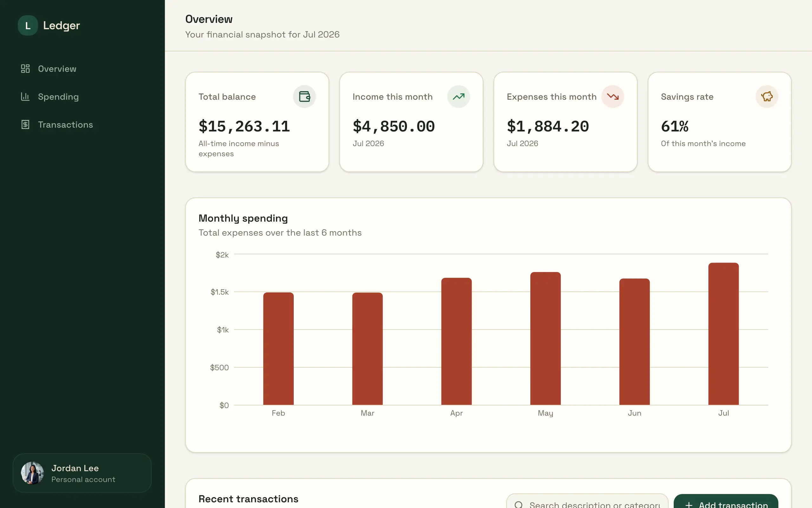Click the Overview page title
812x508 pixels.
click(209, 19)
